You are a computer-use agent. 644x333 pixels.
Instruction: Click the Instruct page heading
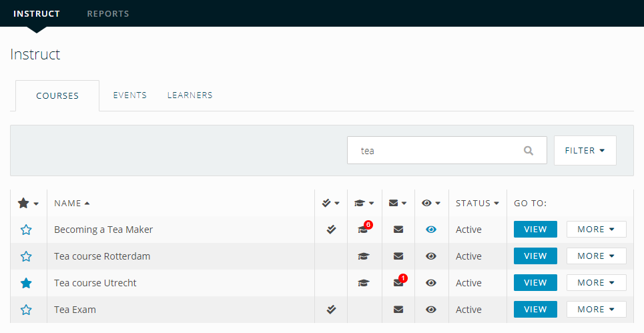[35, 54]
